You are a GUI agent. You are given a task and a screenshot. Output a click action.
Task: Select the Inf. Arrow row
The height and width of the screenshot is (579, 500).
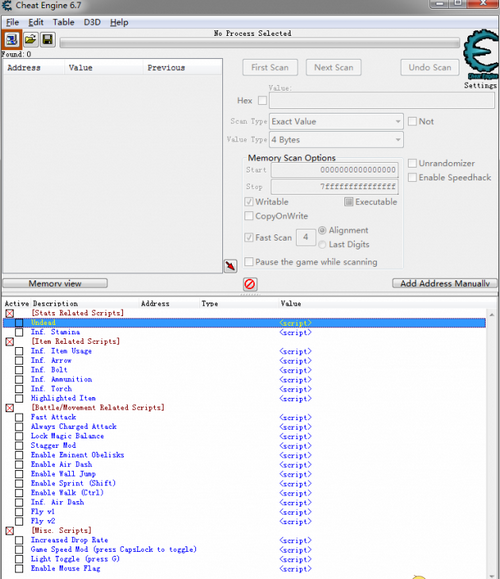[x=244, y=361]
